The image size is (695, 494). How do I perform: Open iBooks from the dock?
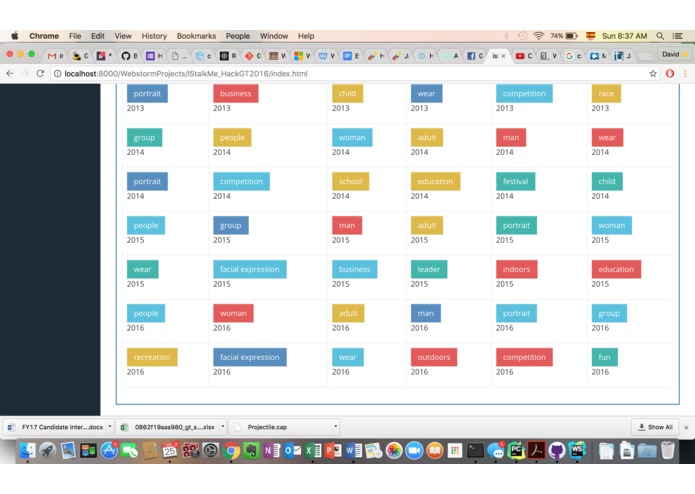pos(435,451)
